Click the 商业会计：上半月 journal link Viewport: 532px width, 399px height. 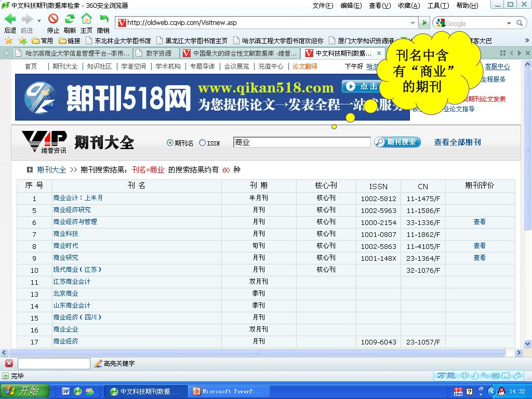point(78,198)
